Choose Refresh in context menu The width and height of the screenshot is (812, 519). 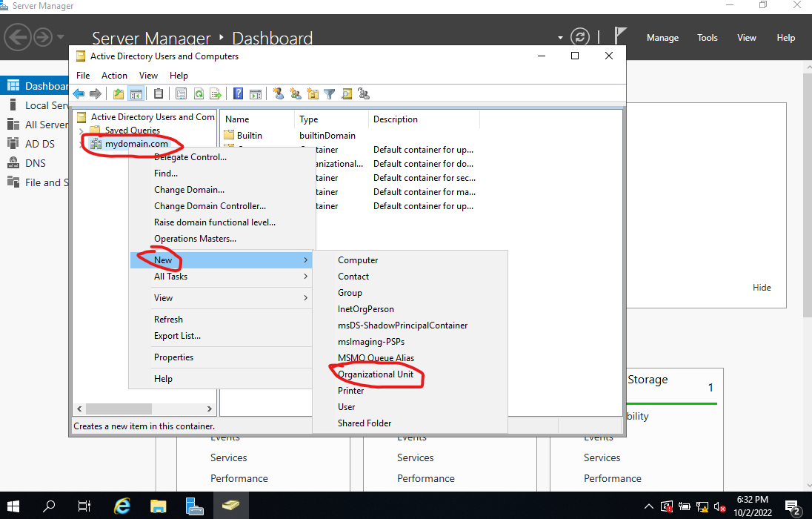(221, 320)
